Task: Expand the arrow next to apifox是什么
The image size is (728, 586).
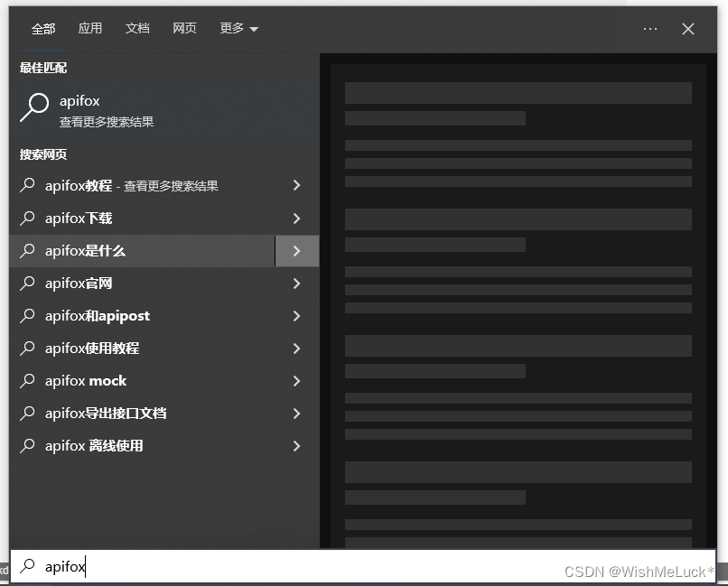Action: (x=297, y=251)
